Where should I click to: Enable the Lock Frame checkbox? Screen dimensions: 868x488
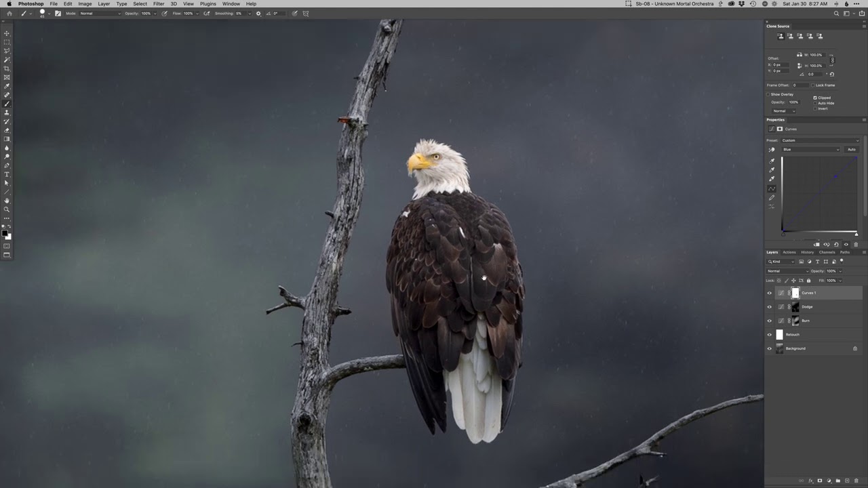813,85
